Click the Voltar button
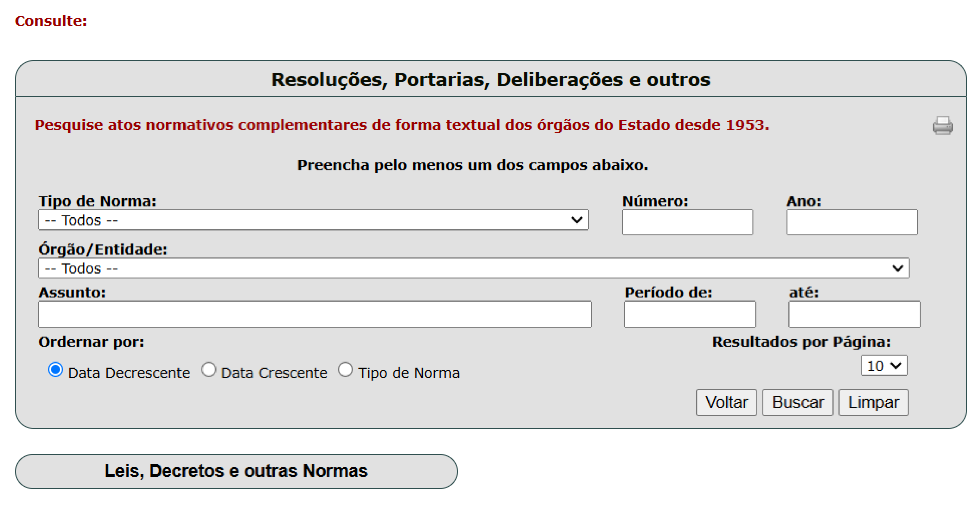 tap(726, 402)
